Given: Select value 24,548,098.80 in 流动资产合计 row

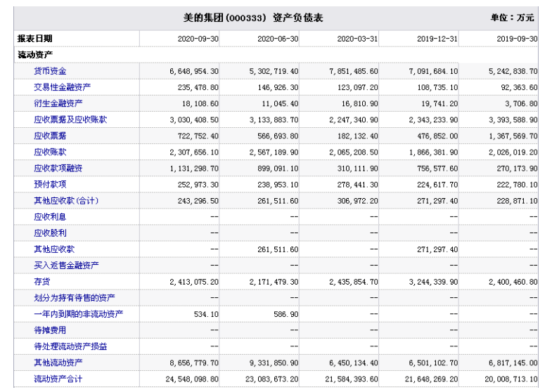Looking at the screenshot, I should (192, 379).
